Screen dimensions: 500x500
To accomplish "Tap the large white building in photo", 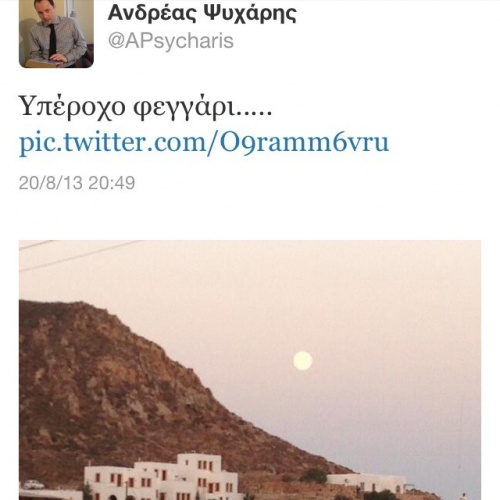I will pos(162,478).
